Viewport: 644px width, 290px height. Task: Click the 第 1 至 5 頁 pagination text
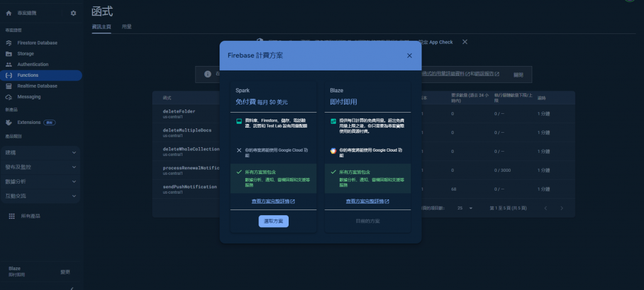click(508, 208)
